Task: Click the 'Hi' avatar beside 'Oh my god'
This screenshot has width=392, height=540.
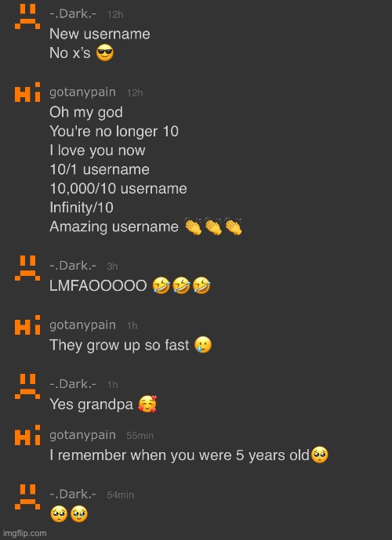Action: coord(27,92)
